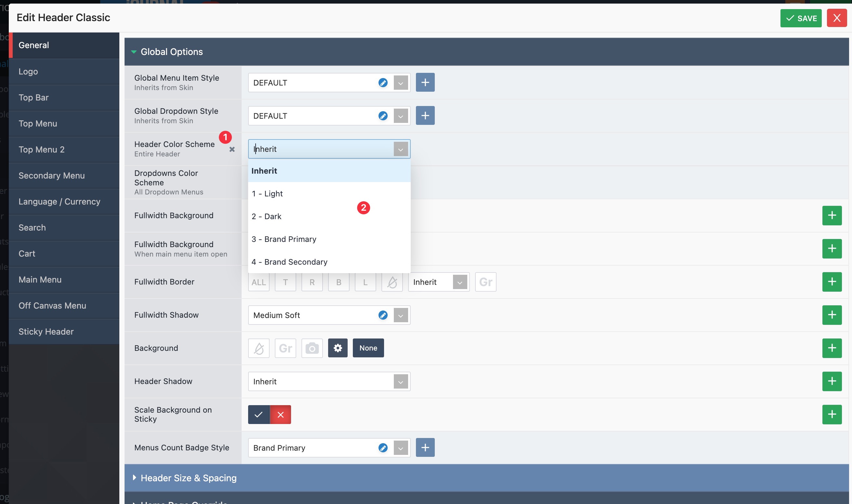Toggle bottom side of Fullwidth Border
This screenshot has height=504, width=852.
339,282
